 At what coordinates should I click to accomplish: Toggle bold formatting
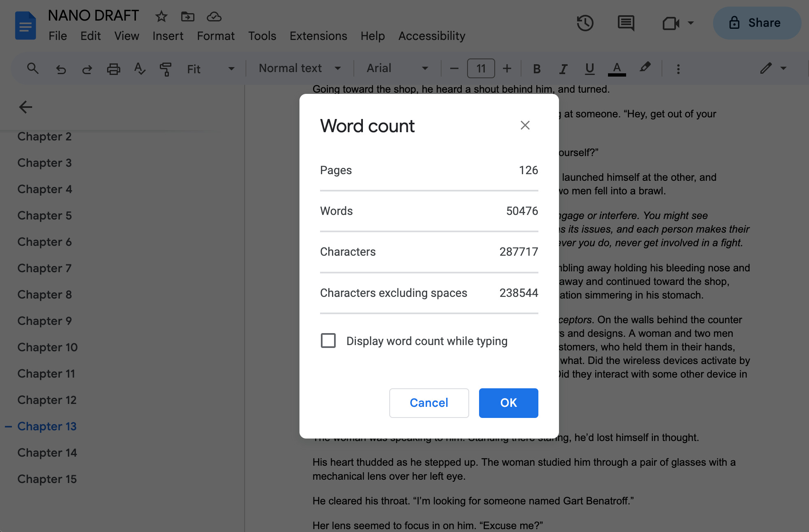(x=537, y=69)
